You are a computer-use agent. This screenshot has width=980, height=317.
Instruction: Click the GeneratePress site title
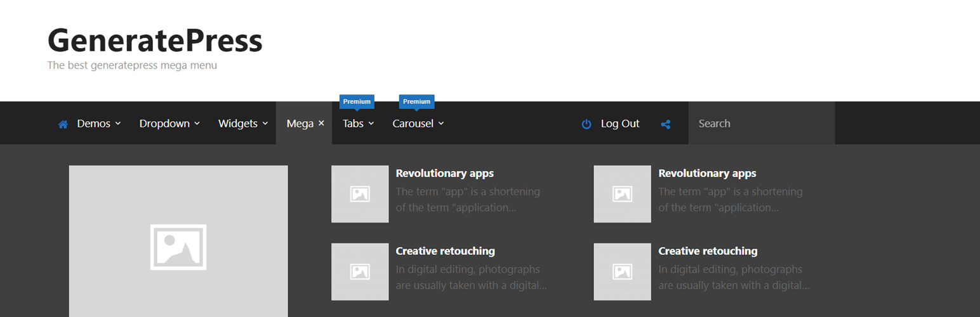click(x=155, y=41)
